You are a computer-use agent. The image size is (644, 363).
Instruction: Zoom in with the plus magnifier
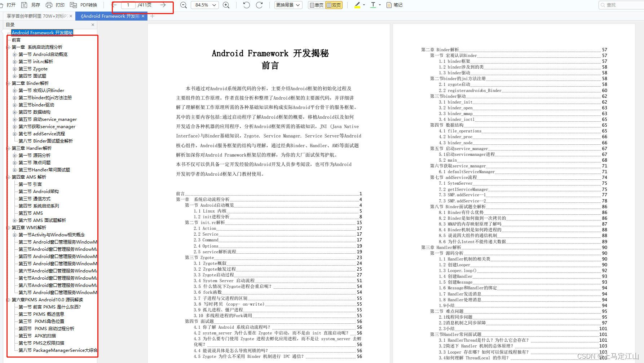[x=226, y=5]
